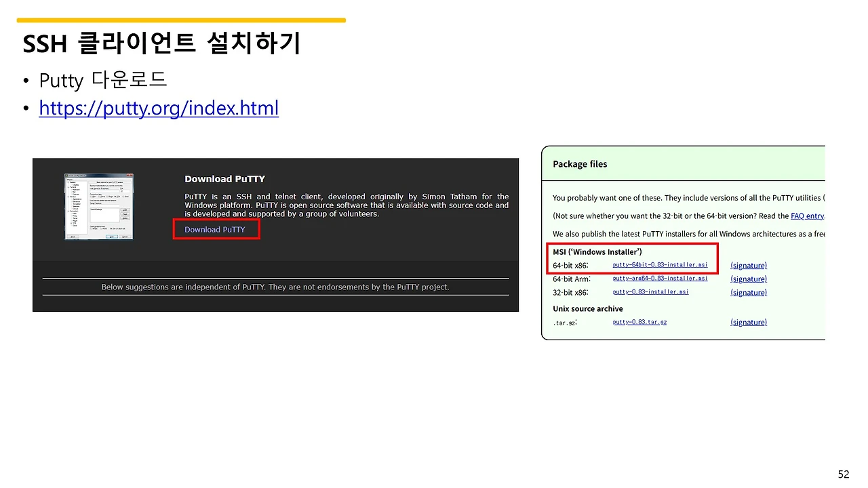
Task: Click (signature) next to the 32-bit installer
Action: click(748, 292)
